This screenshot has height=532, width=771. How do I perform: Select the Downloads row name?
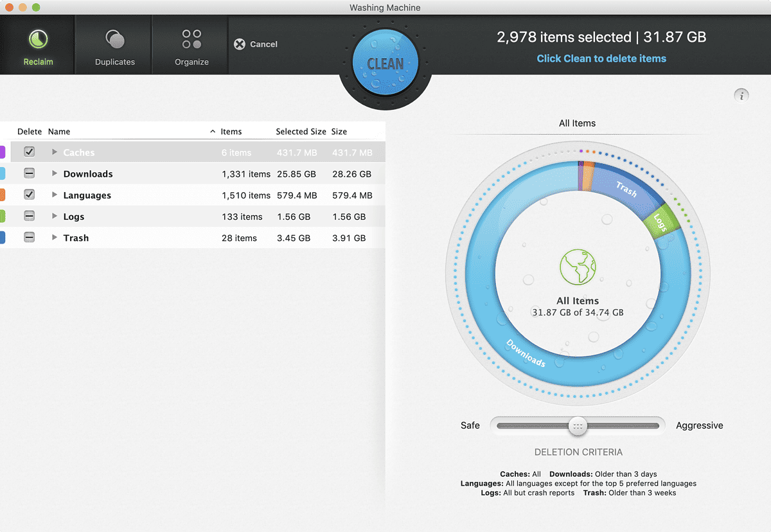88,173
